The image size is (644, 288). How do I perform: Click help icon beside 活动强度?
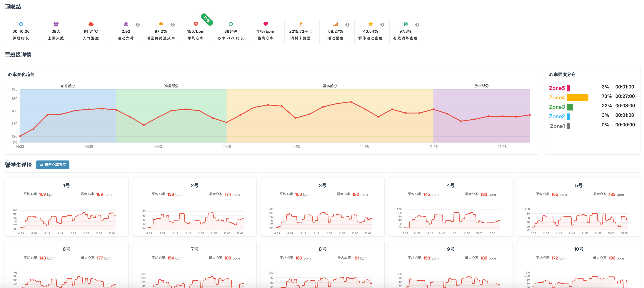[x=347, y=24]
